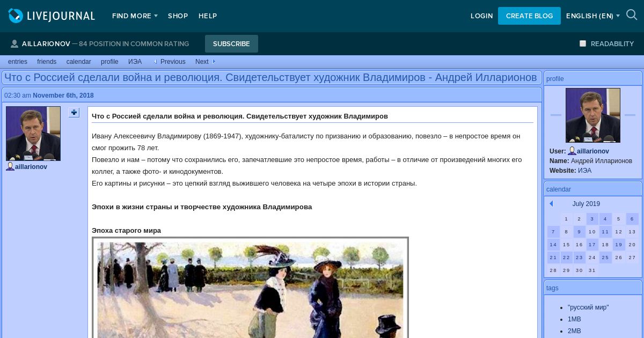The height and width of the screenshot is (338, 644).
Task: Open the search magnifier icon
Action: click(632, 15)
